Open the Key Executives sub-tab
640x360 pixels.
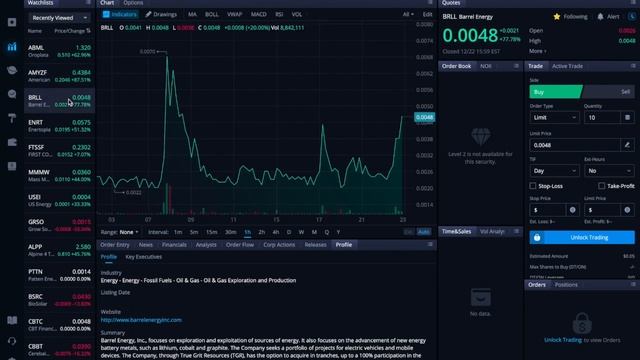click(144, 257)
